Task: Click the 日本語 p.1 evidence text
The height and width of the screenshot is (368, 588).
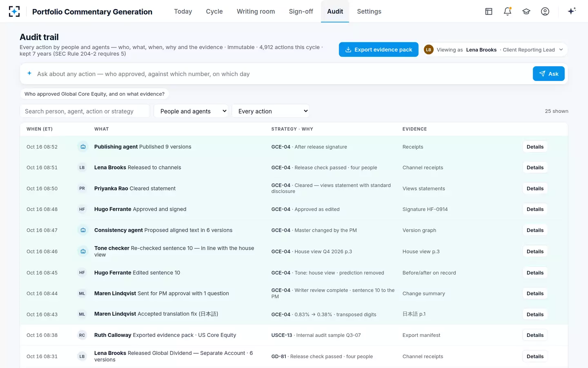Action: point(414,314)
